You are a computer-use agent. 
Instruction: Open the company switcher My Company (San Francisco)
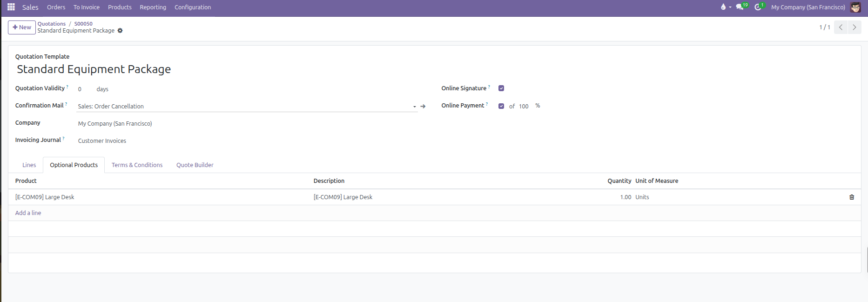(x=808, y=7)
